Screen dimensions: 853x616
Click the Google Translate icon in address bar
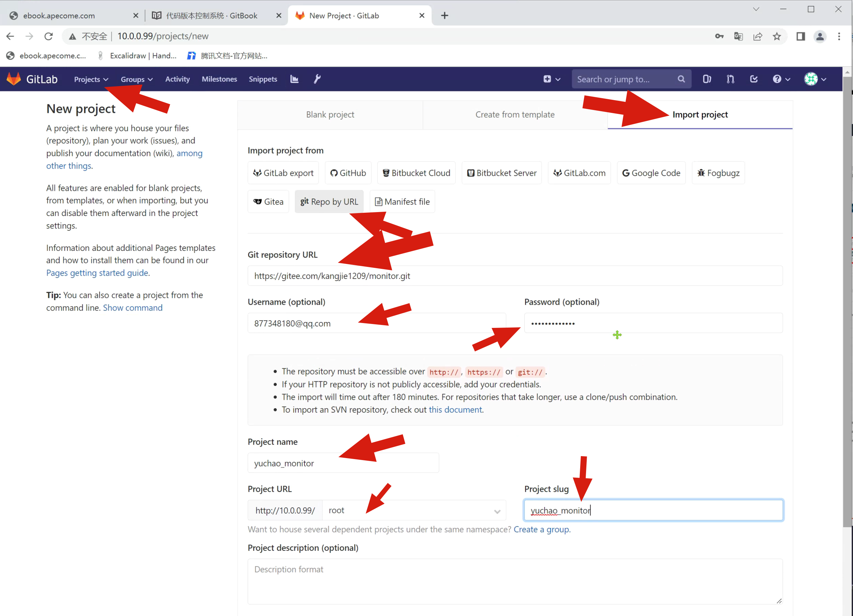738,37
